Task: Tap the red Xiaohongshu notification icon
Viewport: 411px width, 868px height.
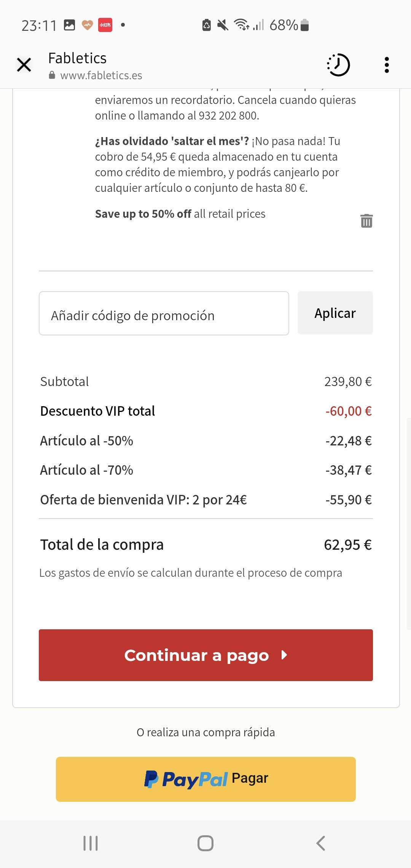Action: pos(105,25)
